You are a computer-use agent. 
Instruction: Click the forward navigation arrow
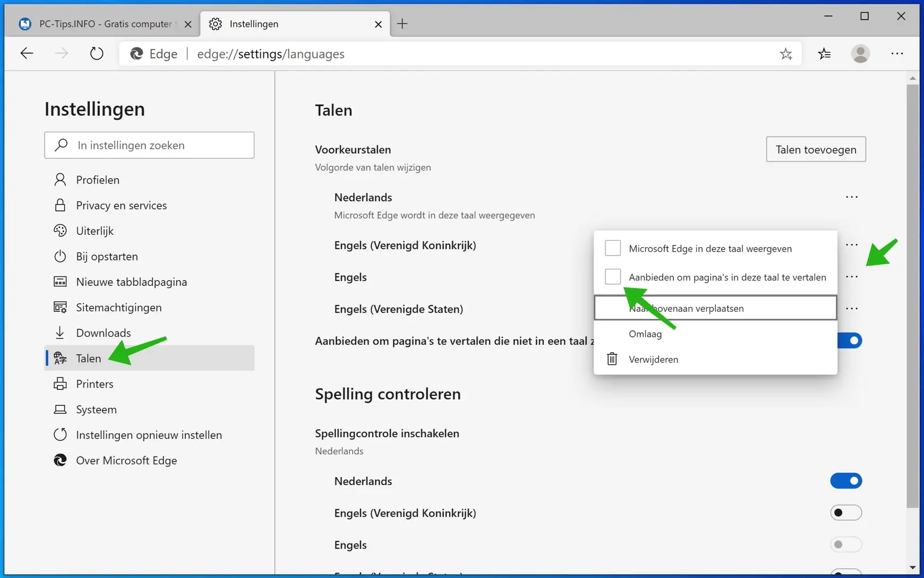(62, 54)
